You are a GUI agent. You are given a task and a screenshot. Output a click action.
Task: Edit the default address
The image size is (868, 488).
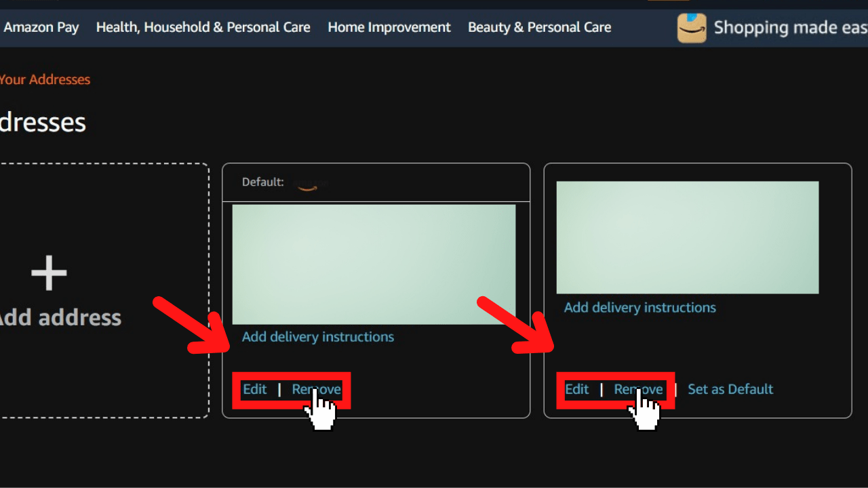coord(255,389)
